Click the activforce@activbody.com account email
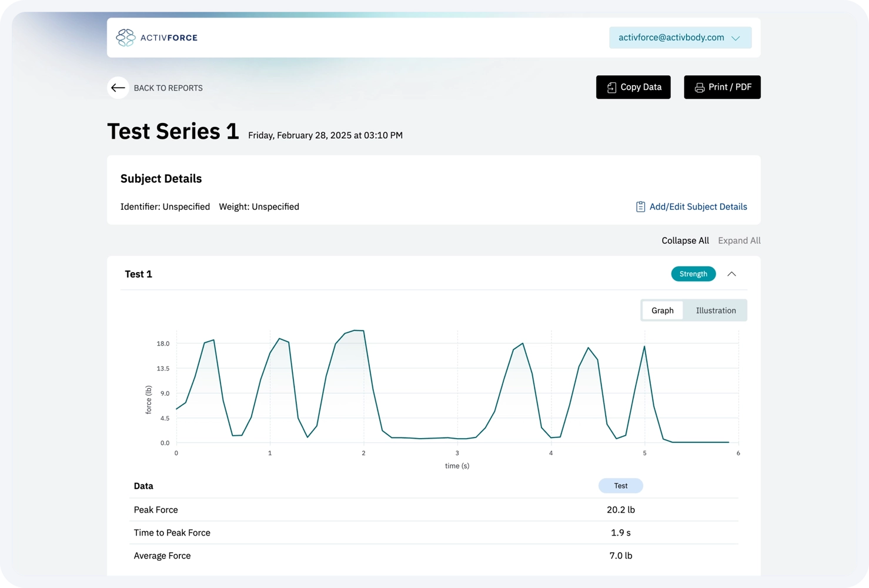The height and width of the screenshot is (588, 869). [671, 38]
